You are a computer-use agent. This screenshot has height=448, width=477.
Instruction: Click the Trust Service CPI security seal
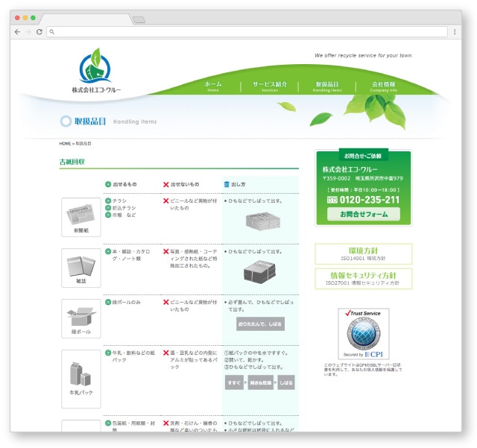(x=364, y=333)
